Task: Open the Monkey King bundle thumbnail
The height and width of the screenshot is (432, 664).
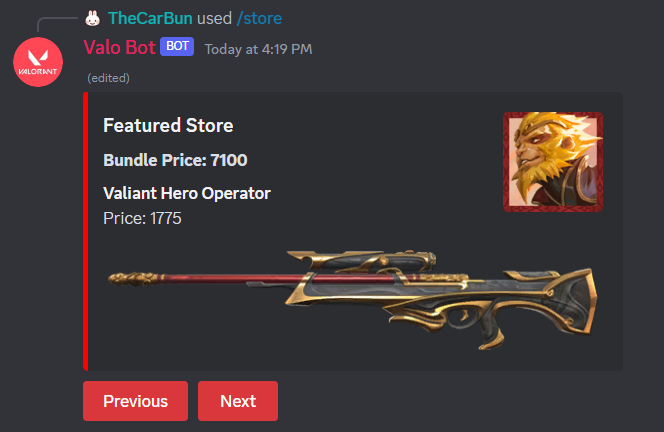Action: tap(553, 162)
